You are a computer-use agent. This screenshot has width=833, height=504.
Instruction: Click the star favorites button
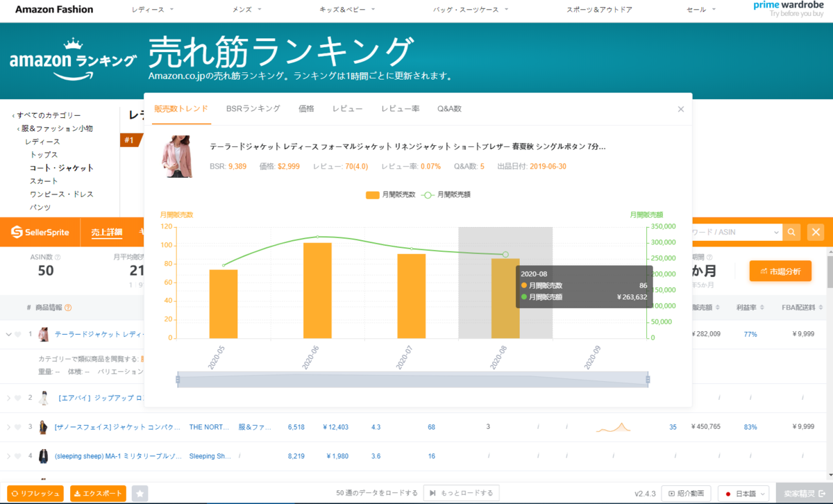pos(140,494)
